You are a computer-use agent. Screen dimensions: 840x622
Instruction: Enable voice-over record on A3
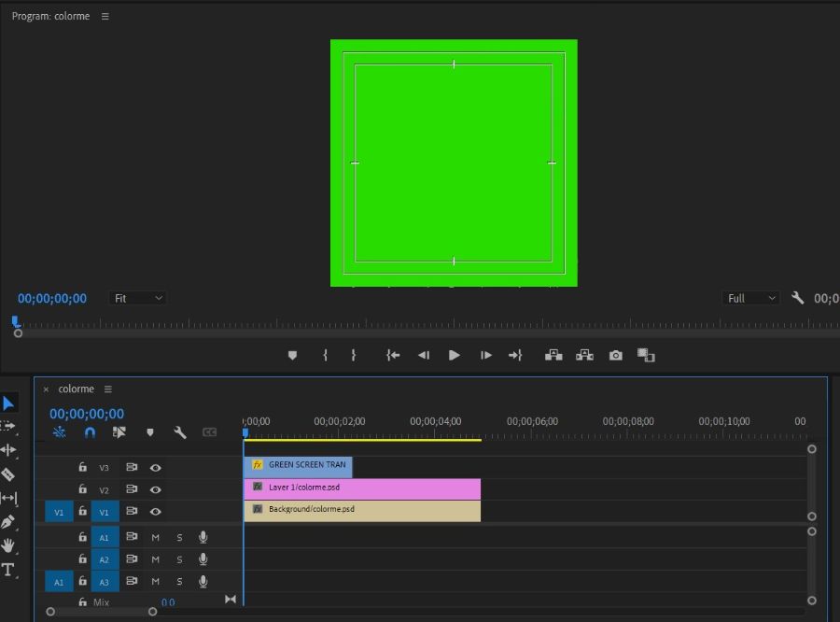coord(203,581)
